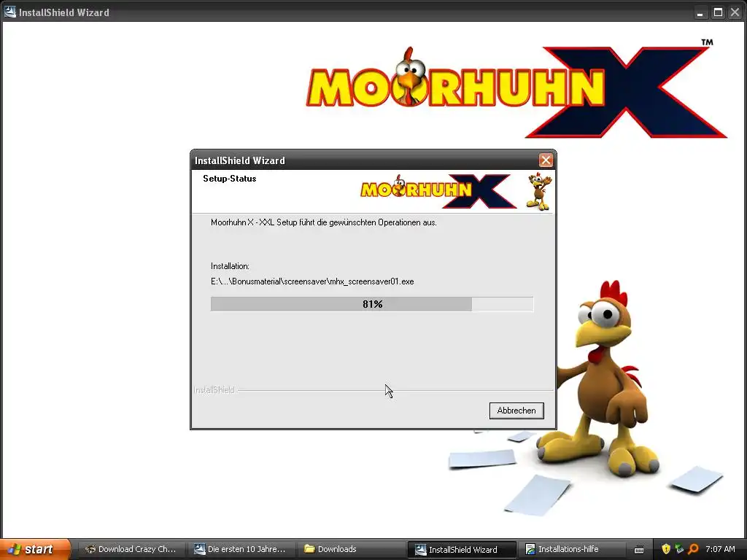The width and height of the screenshot is (747, 560).
Task: Click the small waving chicken icon in dialog
Action: point(538,192)
